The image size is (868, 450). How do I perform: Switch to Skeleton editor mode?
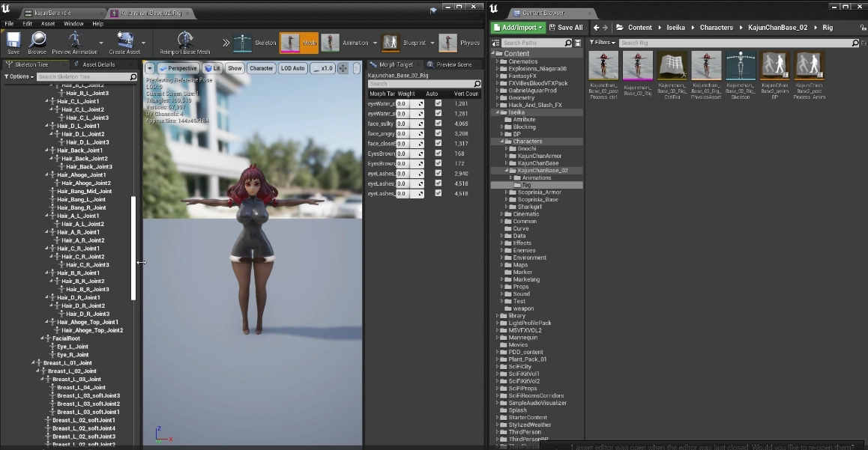(254, 43)
